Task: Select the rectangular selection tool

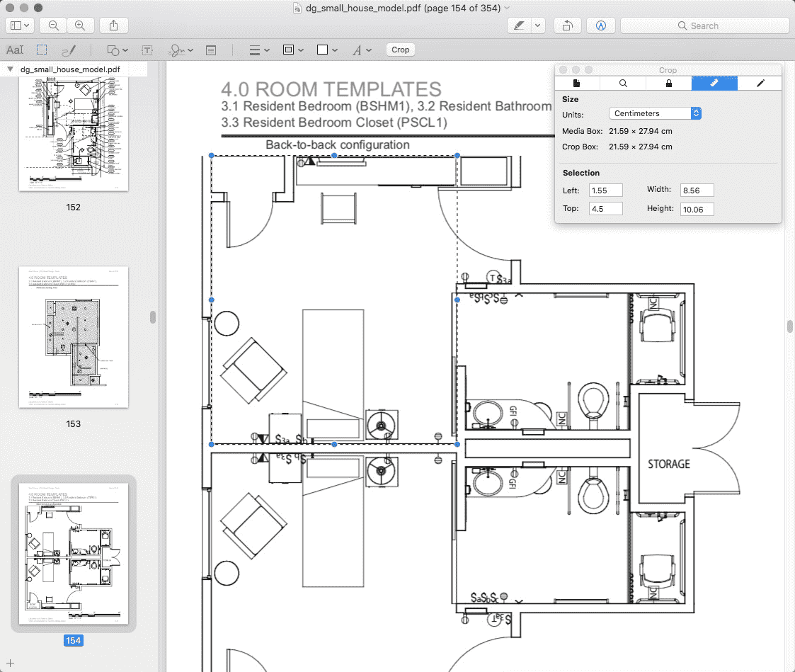Action: click(41, 50)
